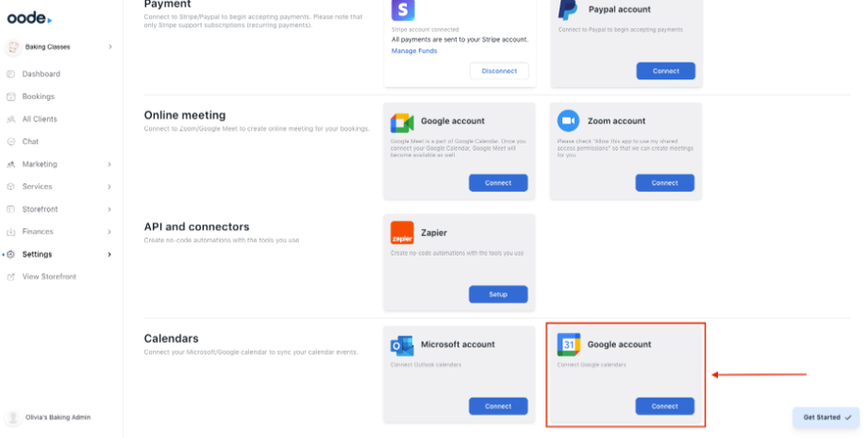868x438 pixels.
Task: Click the Google Calendar logo icon
Action: [x=568, y=345]
